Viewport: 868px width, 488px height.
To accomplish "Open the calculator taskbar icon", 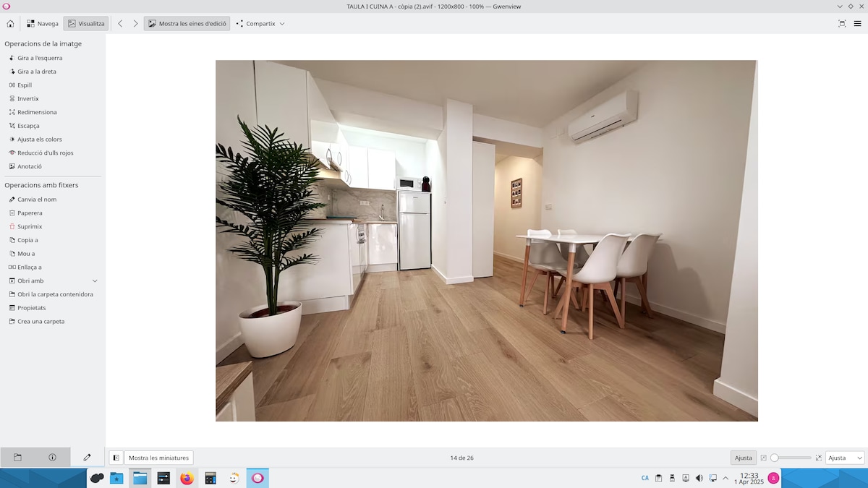I will (x=210, y=478).
